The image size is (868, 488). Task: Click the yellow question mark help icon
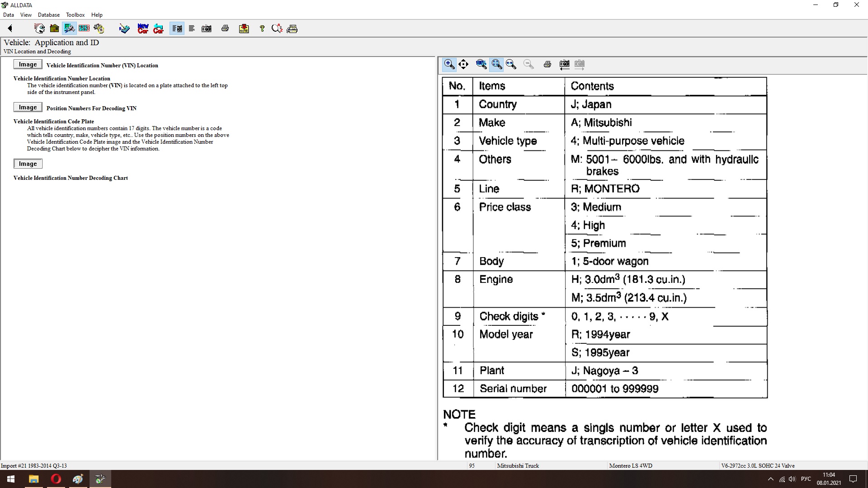262,28
